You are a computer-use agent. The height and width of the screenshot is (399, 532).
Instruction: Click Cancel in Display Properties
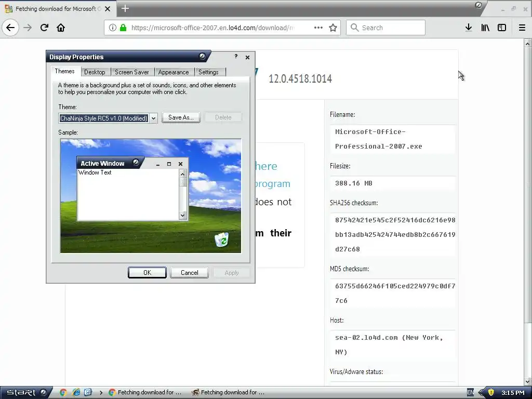pyautogui.click(x=189, y=272)
